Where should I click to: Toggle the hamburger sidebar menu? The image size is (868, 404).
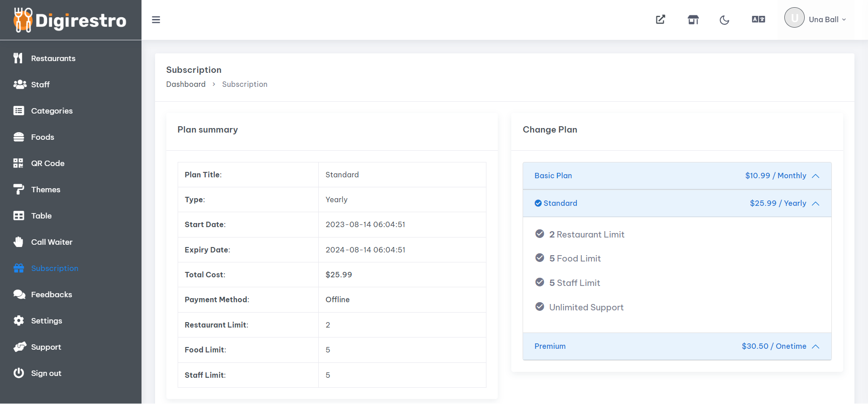click(x=156, y=20)
